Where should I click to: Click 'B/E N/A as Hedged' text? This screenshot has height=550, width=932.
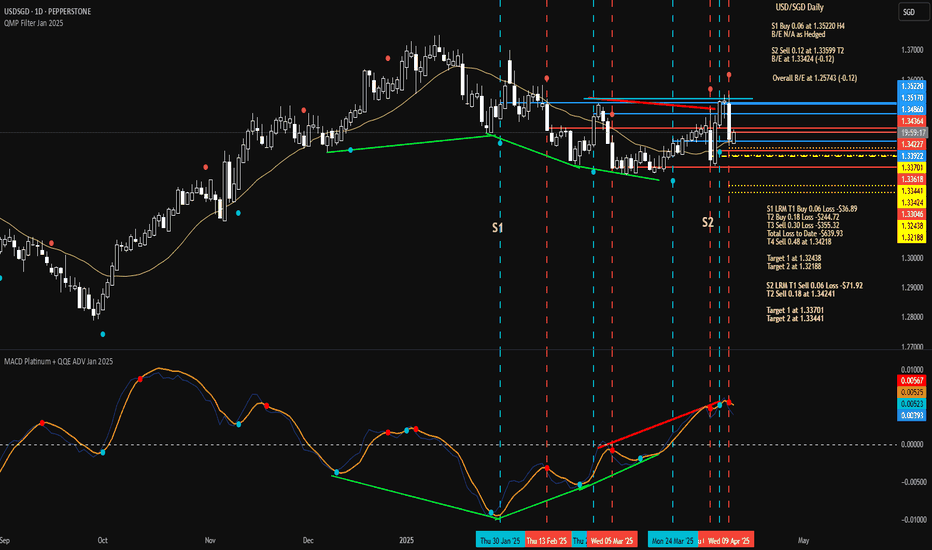pos(798,34)
